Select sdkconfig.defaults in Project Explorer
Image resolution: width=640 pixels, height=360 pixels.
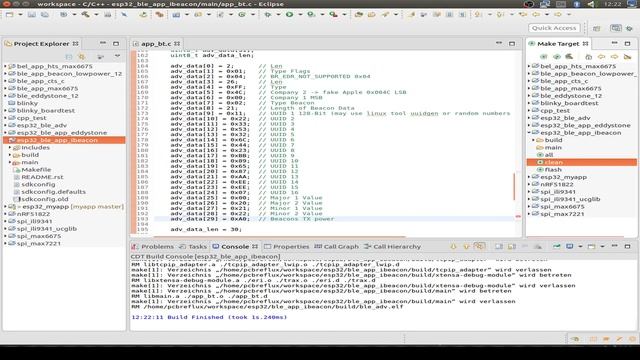click(x=53, y=191)
